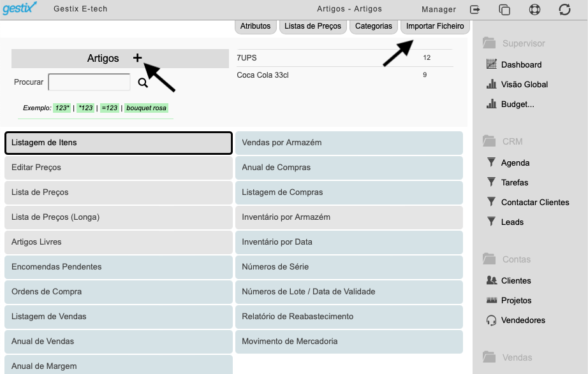
Task: Open Agenda in CRM section
Action: (x=515, y=162)
